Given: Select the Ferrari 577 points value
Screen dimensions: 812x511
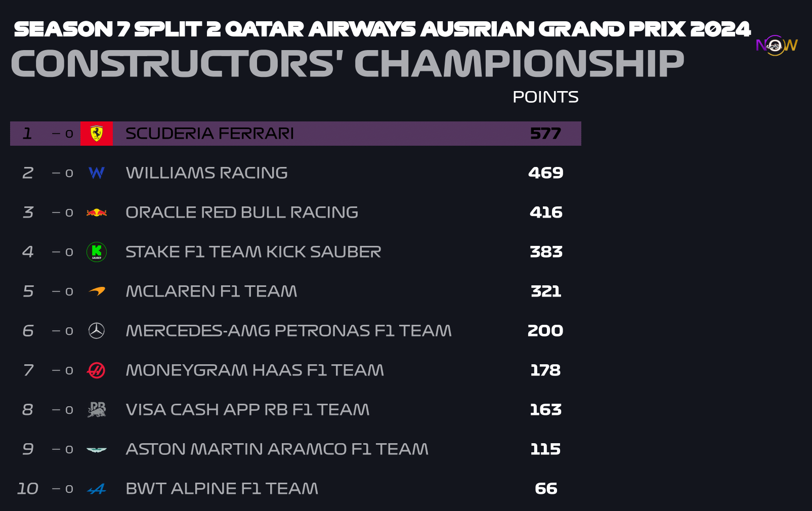Looking at the screenshot, I should click(x=545, y=134).
